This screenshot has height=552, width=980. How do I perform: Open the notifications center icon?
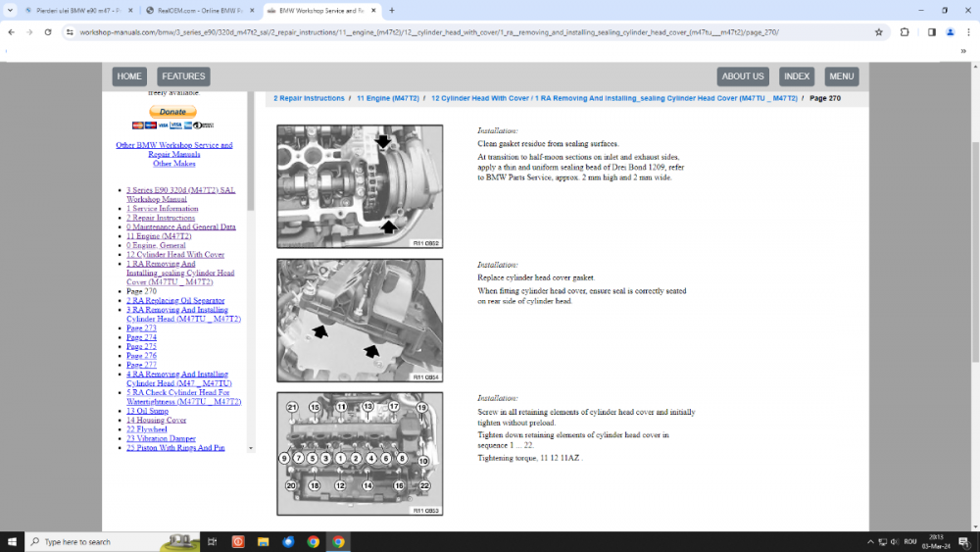(x=964, y=541)
